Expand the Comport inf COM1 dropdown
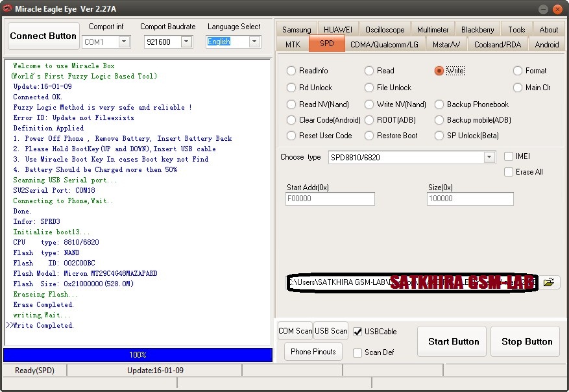This screenshot has width=569, height=392. pos(124,42)
